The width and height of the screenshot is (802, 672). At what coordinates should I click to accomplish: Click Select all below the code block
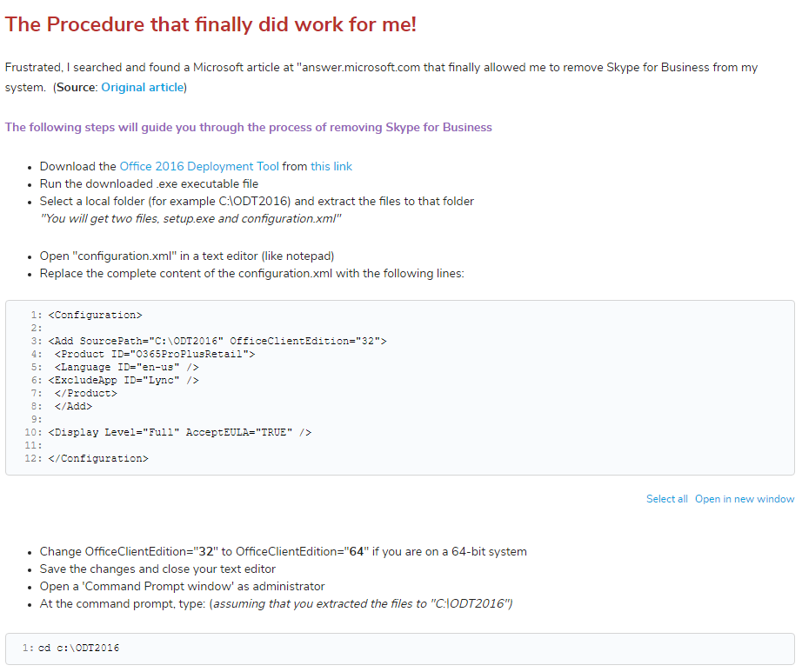tap(666, 499)
